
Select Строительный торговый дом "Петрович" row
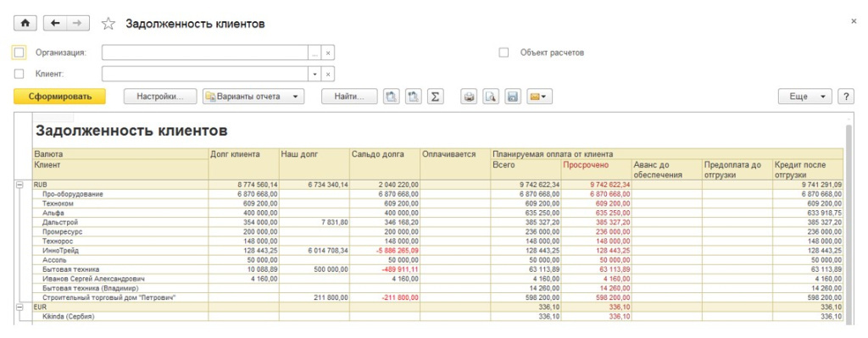point(437,297)
